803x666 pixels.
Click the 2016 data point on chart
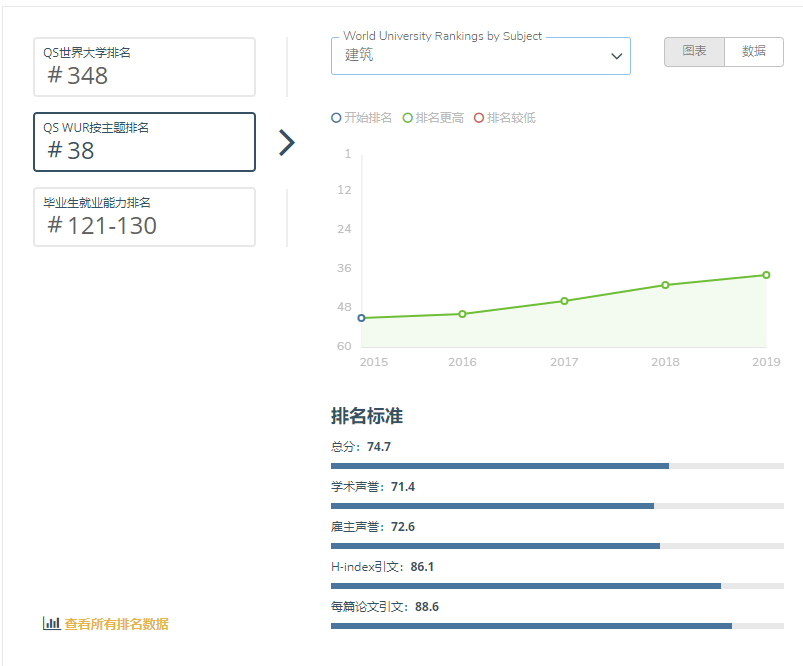(x=462, y=314)
